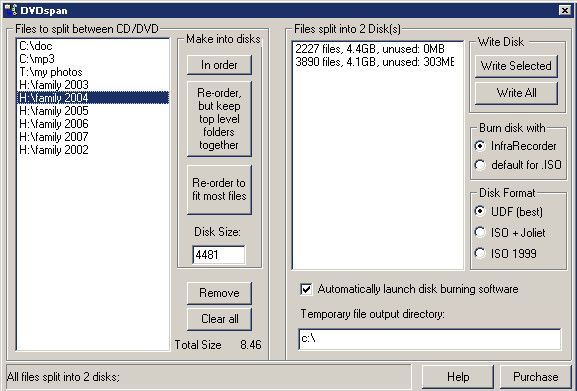The height and width of the screenshot is (391, 577).
Task: Click the status text All files split into 2 disks
Action: [x=63, y=377]
